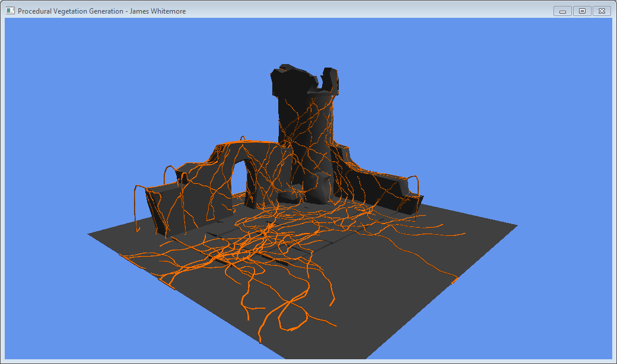Close the Procedural Vegetation Generation window
Image resolution: width=617 pixels, height=364 pixels.
click(x=601, y=11)
